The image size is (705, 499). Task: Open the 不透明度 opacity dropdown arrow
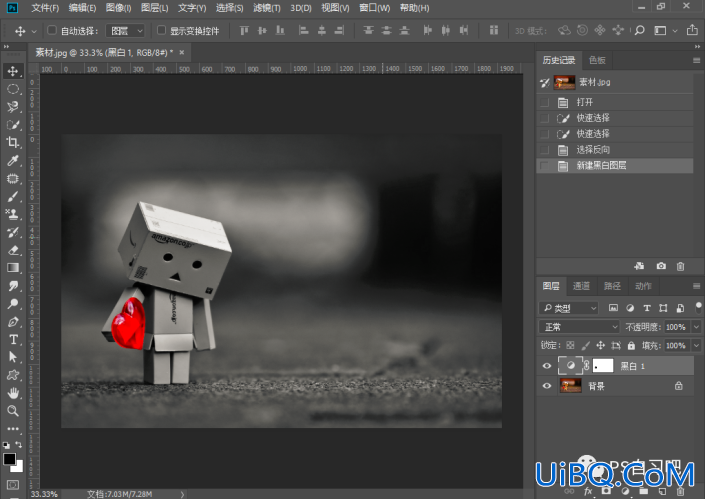click(696, 327)
